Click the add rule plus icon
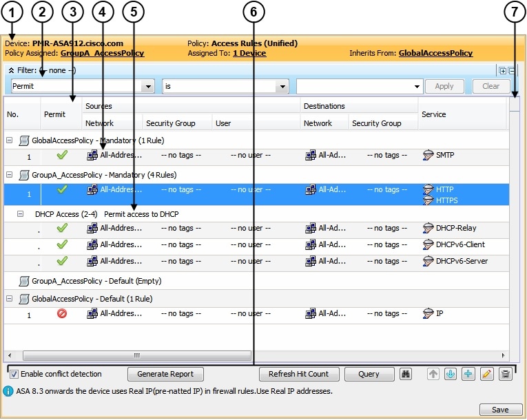 468,374
